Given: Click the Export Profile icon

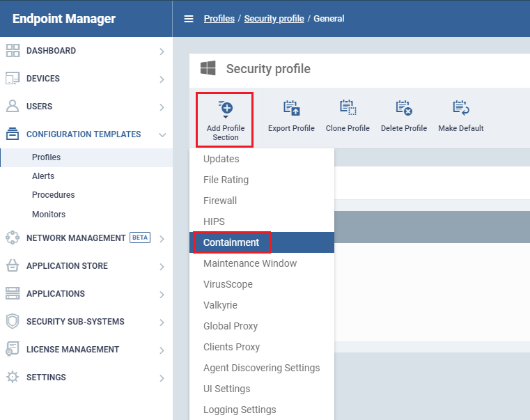Looking at the screenshot, I should click(x=291, y=108).
